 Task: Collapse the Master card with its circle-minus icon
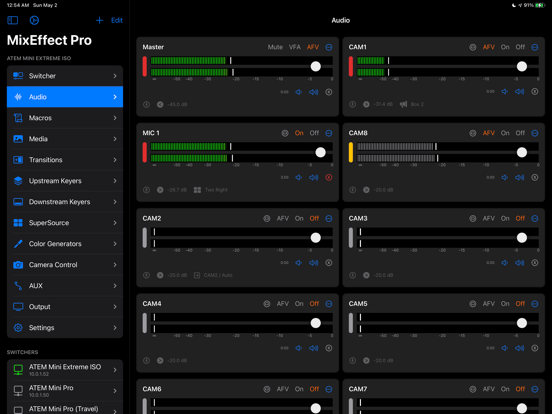click(x=329, y=47)
